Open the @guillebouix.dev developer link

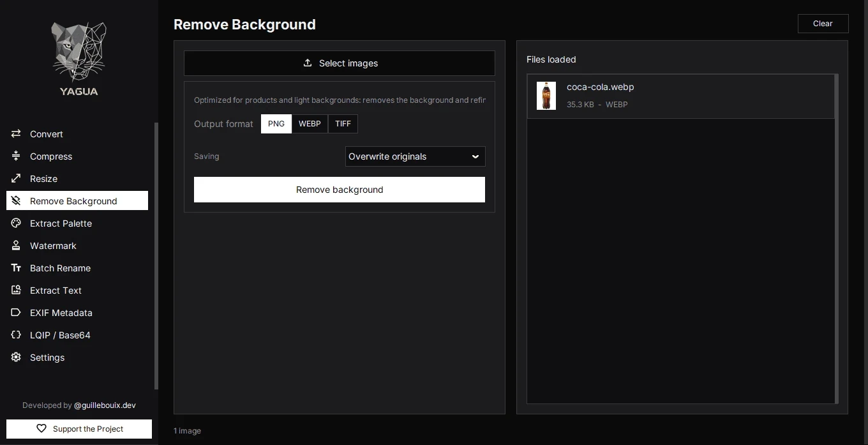(x=105, y=405)
